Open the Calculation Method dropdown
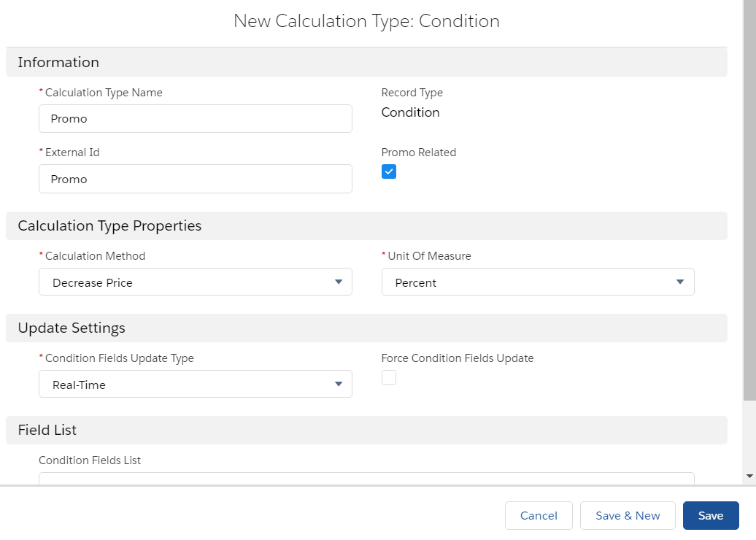Screen dimensions: 756x540 click(x=195, y=282)
